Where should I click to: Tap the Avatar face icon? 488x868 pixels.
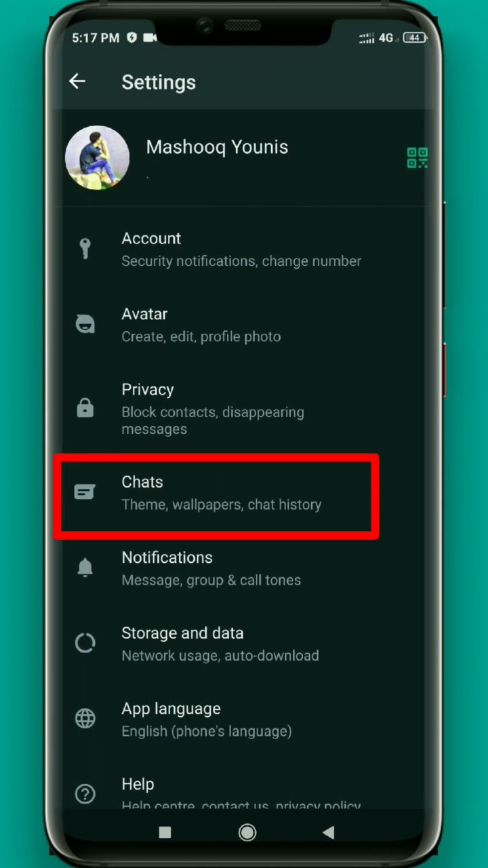tap(85, 324)
